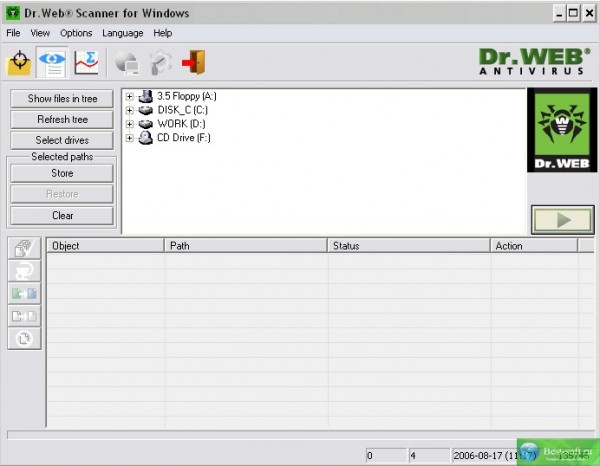Open the report view eye icon

tap(52, 62)
